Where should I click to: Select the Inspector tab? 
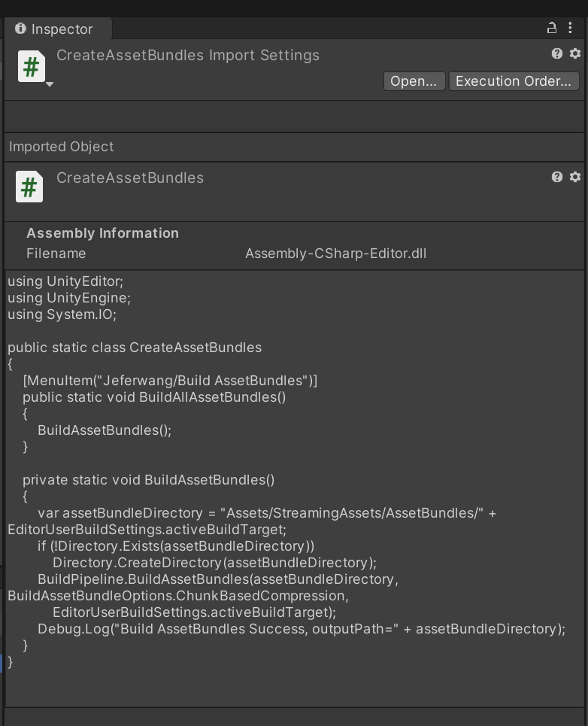click(59, 29)
